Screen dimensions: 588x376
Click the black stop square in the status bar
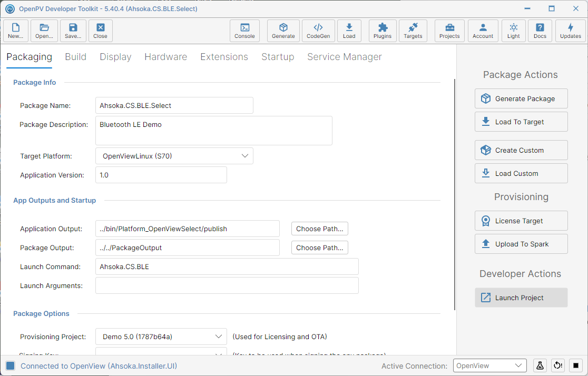point(576,365)
